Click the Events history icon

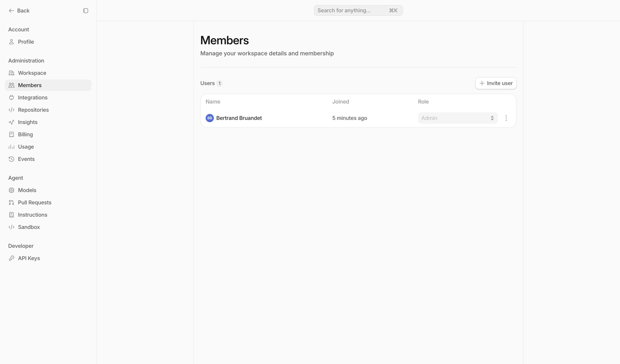(x=11, y=159)
